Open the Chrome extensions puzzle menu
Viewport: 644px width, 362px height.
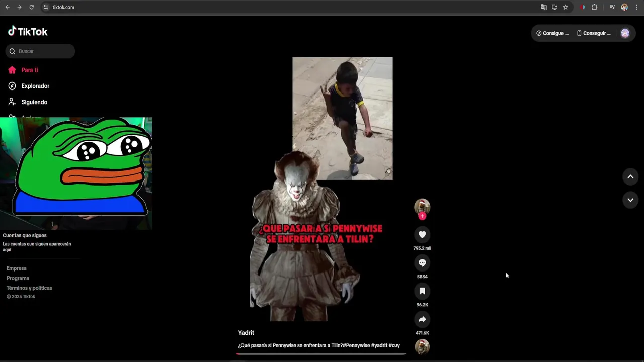point(594,7)
